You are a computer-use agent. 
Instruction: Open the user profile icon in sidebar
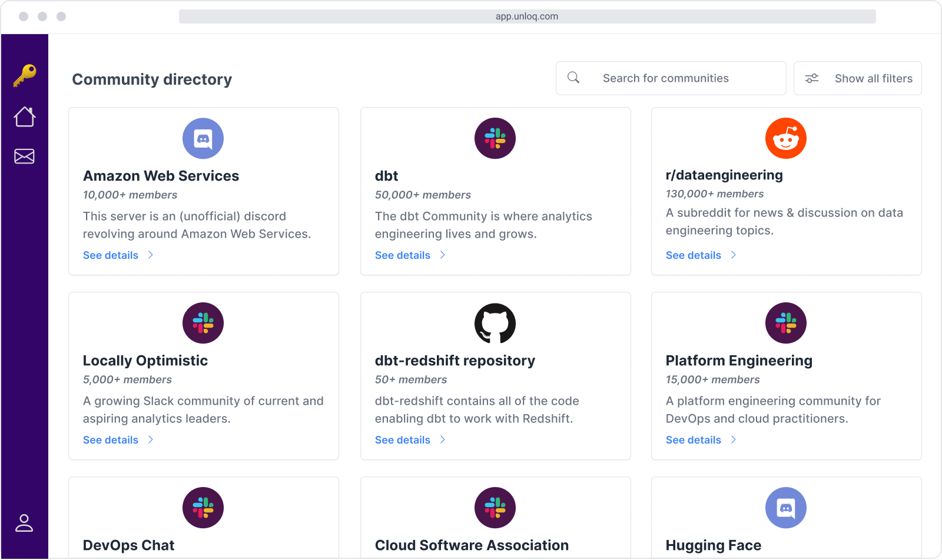[x=24, y=523]
